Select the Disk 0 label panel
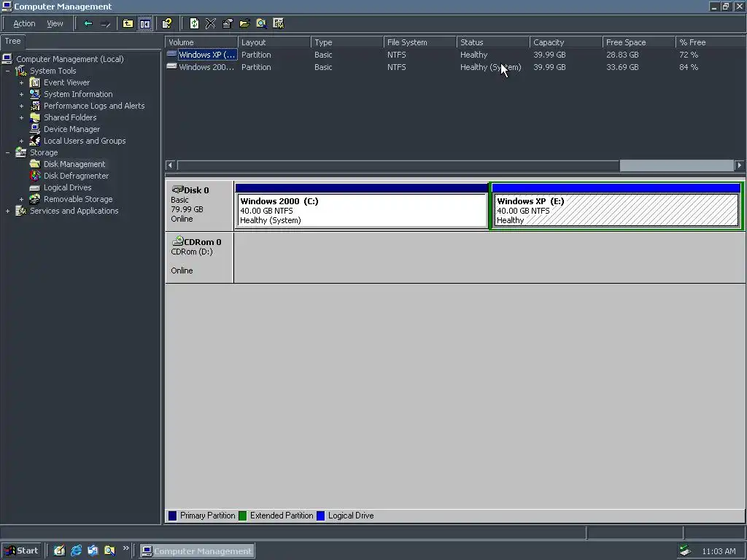The width and height of the screenshot is (747, 560). click(199, 205)
